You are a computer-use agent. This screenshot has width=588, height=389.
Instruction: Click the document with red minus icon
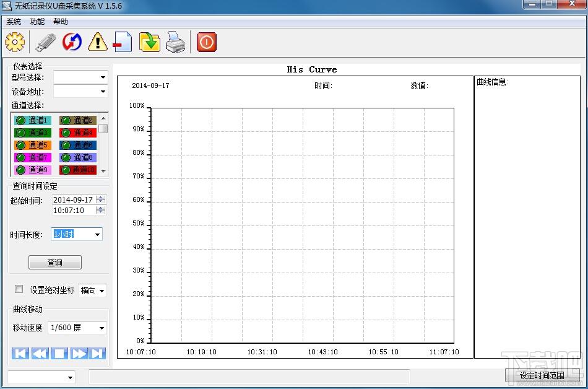tap(123, 42)
